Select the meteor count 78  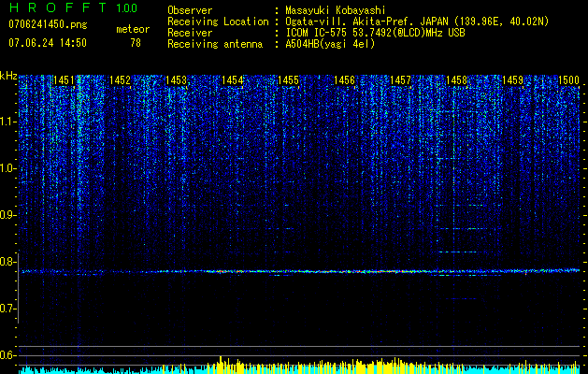coord(136,43)
